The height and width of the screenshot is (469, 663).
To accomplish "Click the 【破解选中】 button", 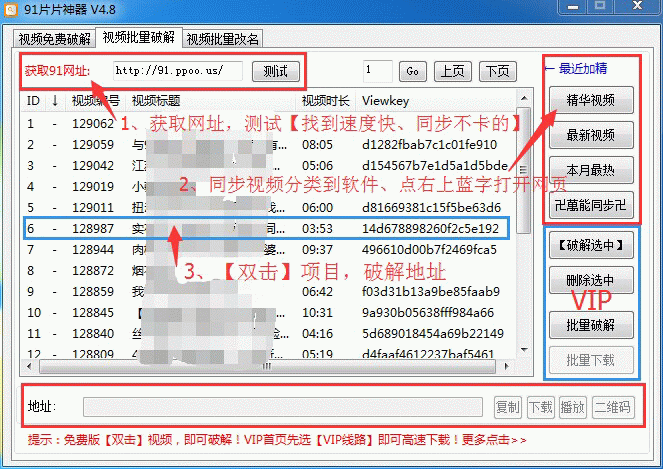I will [591, 245].
